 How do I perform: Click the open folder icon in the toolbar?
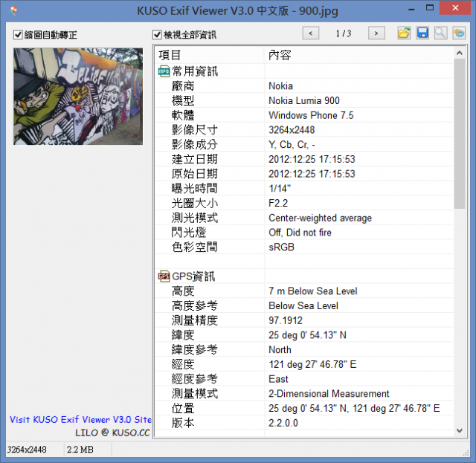pos(404,33)
